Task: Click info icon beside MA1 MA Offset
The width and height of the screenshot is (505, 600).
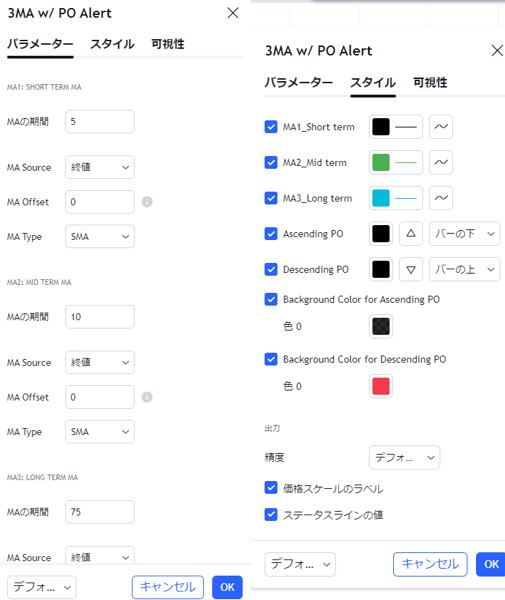Action: pos(147,202)
